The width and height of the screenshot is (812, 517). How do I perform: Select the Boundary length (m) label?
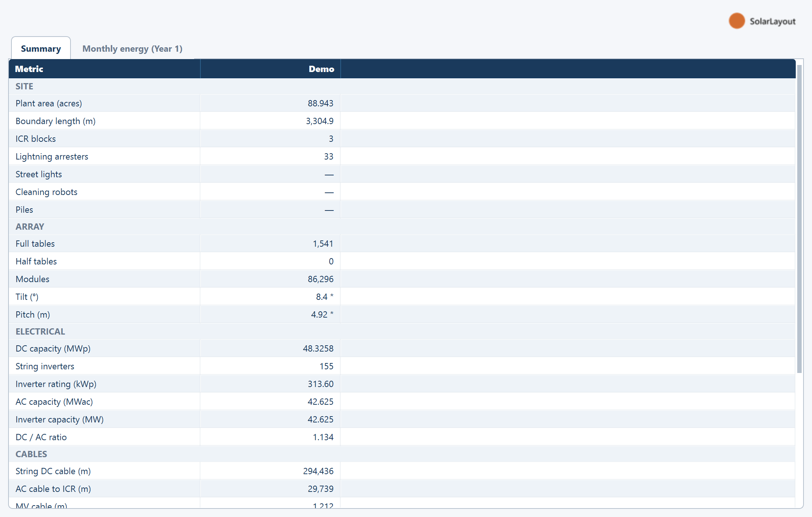click(55, 121)
